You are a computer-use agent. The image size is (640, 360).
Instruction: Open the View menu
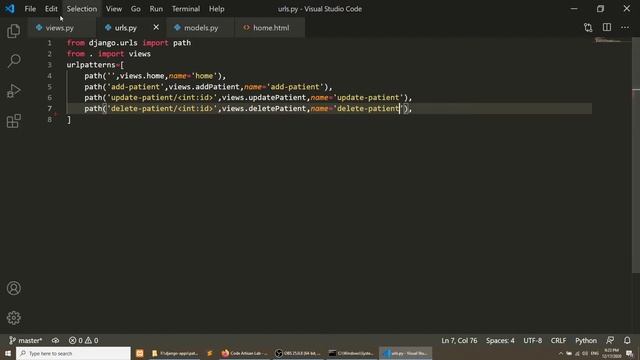point(114,9)
